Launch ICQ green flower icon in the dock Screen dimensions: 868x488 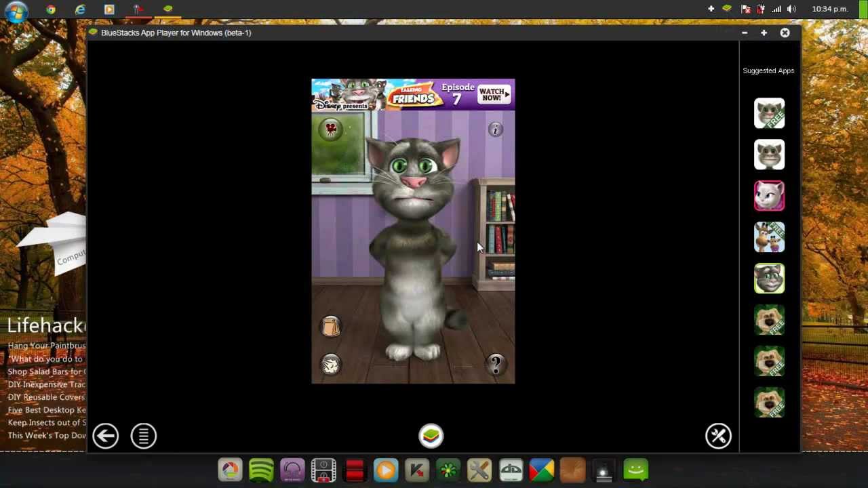pyautogui.click(x=448, y=470)
